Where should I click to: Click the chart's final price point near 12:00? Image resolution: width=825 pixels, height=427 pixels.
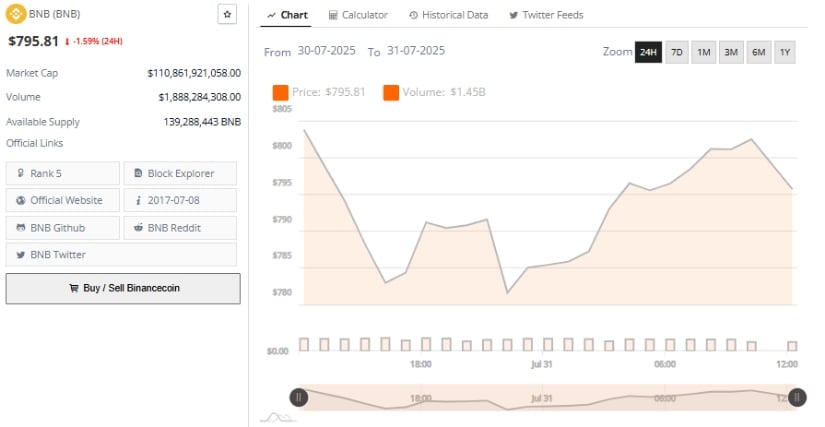click(x=792, y=188)
